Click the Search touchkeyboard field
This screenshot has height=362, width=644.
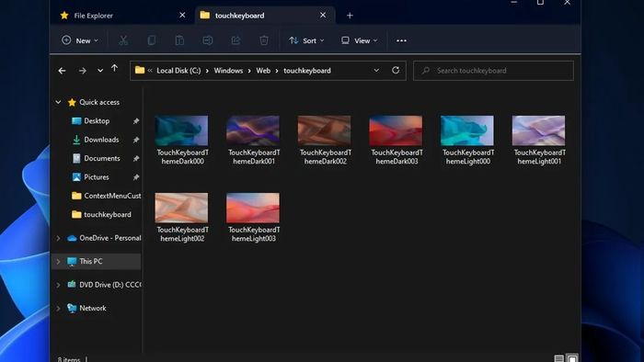(493, 71)
